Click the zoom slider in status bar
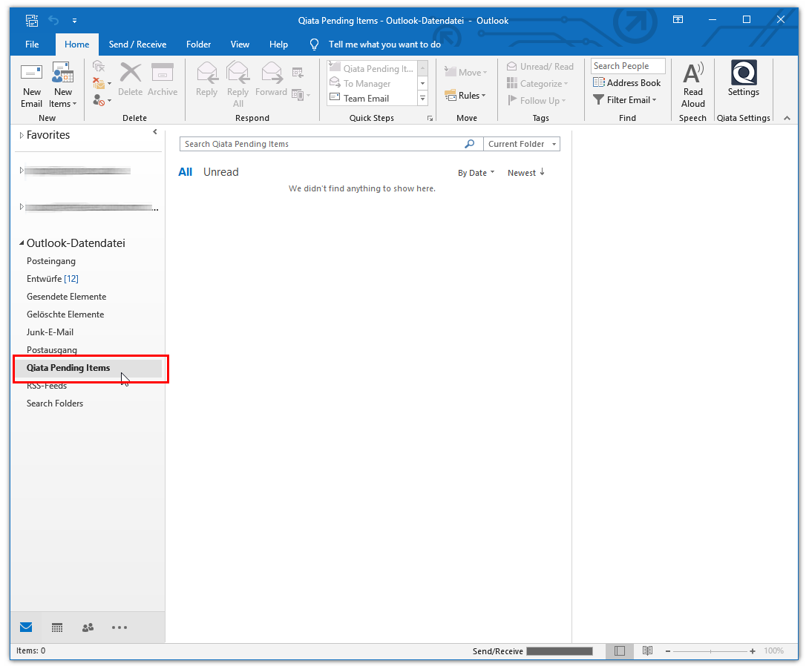Image resolution: width=809 pixels, height=672 pixels. point(710,650)
